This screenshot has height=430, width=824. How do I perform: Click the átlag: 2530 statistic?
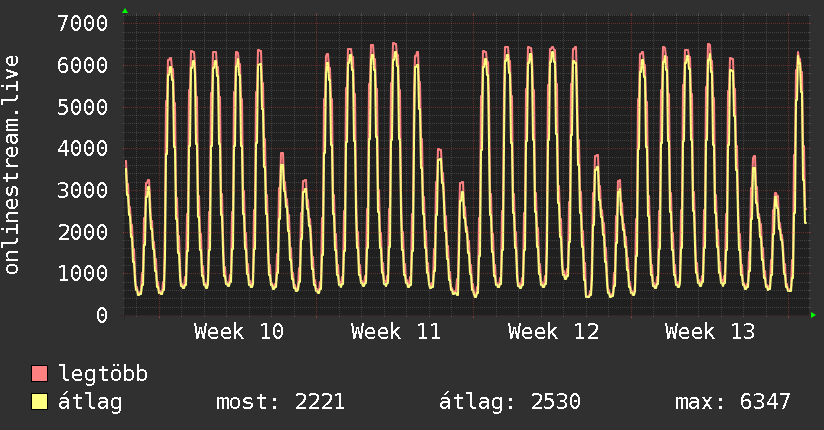click(x=510, y=402)
